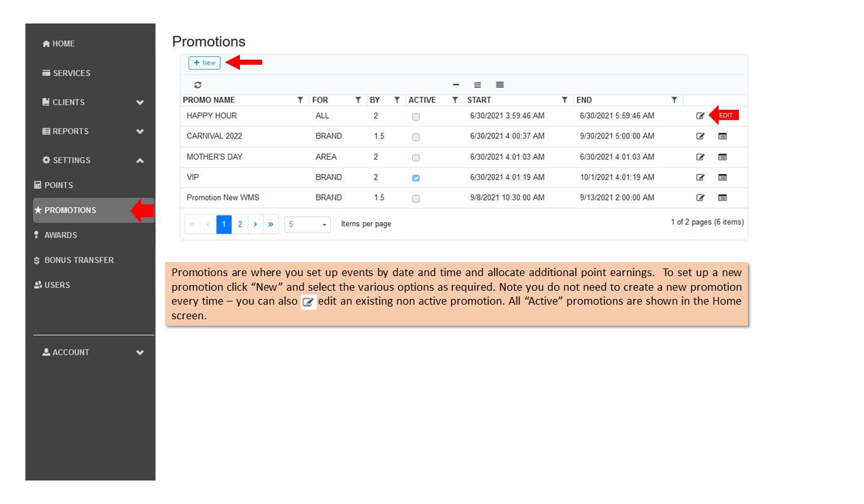Open details list icon for VIP
Viewport: 864px width, 504px height.
pos(722,177)
